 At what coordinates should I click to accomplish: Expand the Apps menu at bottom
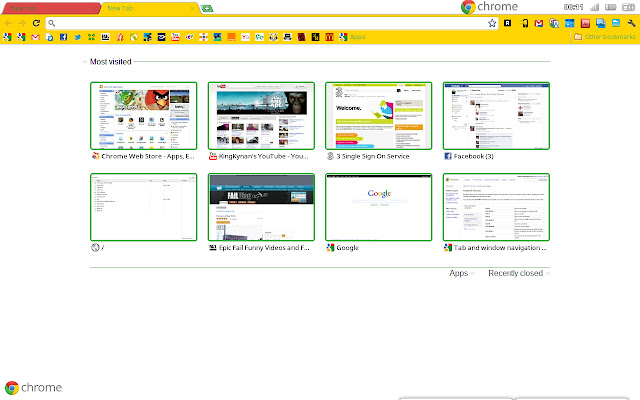pos(462,273)
